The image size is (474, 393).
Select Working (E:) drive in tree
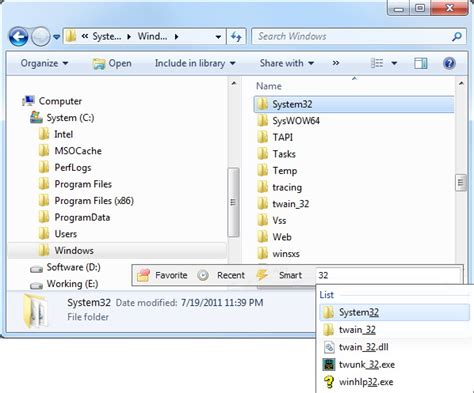[x=64, y=284]
